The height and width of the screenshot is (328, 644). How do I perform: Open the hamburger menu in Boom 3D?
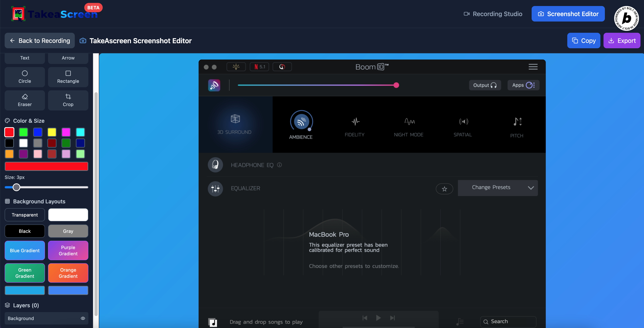(533, 67)
